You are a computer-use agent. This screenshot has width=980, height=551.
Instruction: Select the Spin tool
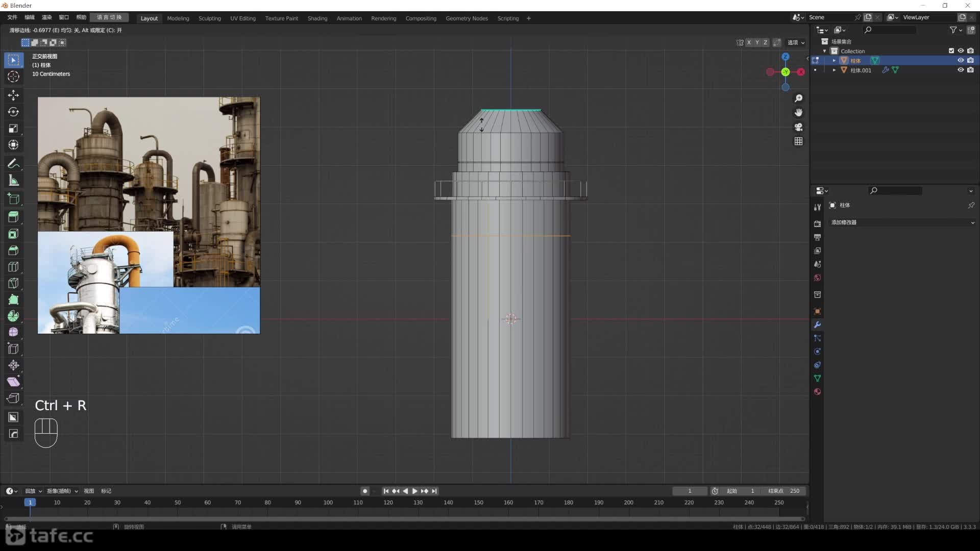click(x=13, y=316)
